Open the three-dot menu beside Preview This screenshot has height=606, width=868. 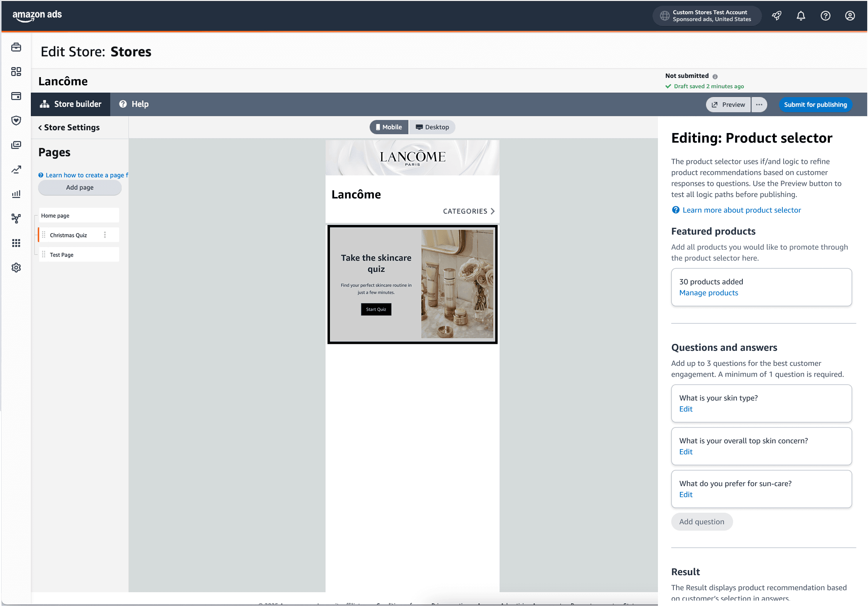759,104
